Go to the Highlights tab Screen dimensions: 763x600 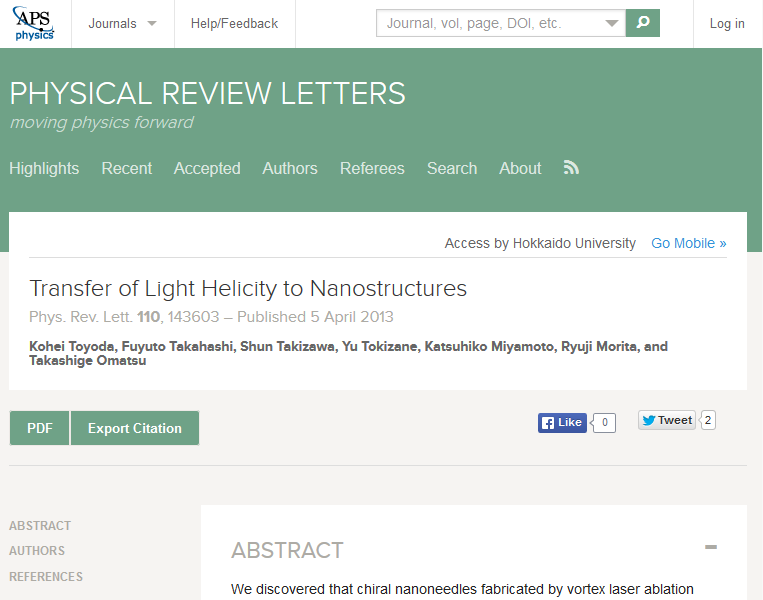tap(44, 168)
